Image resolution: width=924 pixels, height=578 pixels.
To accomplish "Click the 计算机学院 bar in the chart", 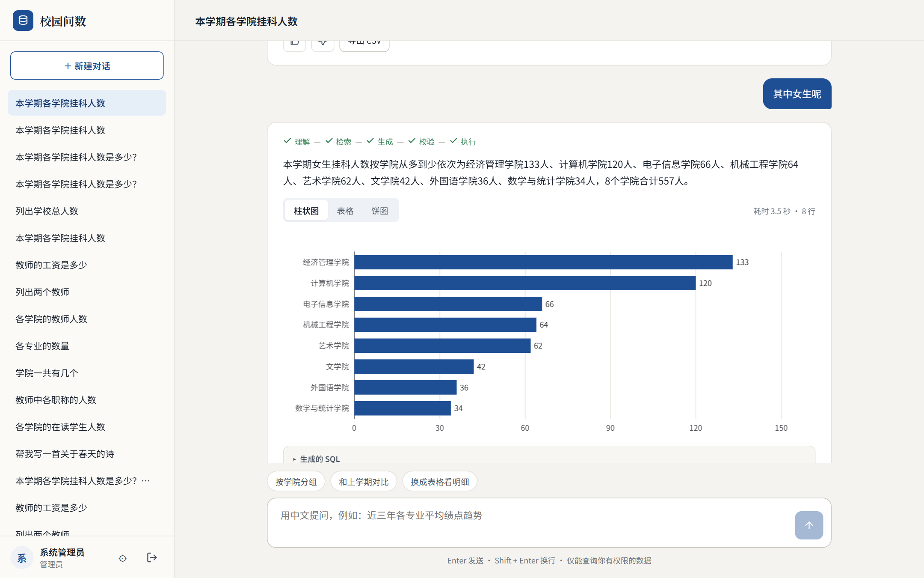I will [525, 283].
